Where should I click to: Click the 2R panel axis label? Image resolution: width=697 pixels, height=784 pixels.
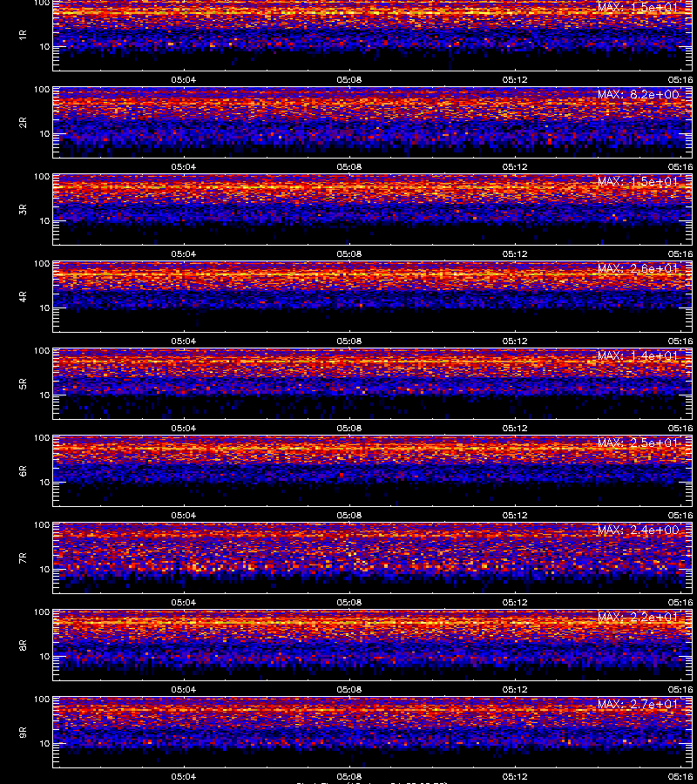[23, 123]
